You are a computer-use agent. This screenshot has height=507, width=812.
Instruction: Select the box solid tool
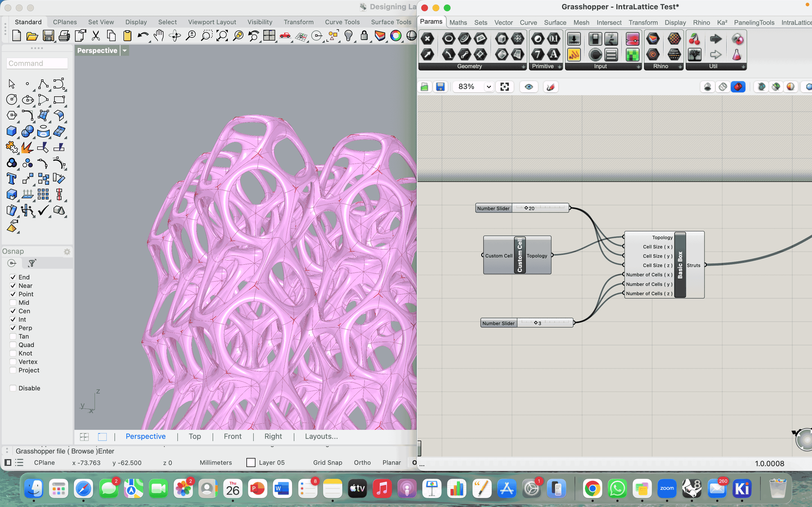[11, 131]
